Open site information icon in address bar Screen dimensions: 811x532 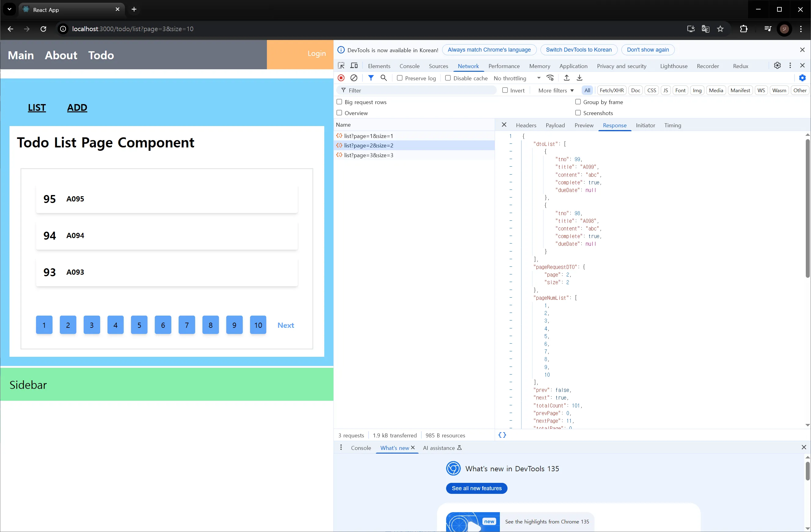[63, 29]
